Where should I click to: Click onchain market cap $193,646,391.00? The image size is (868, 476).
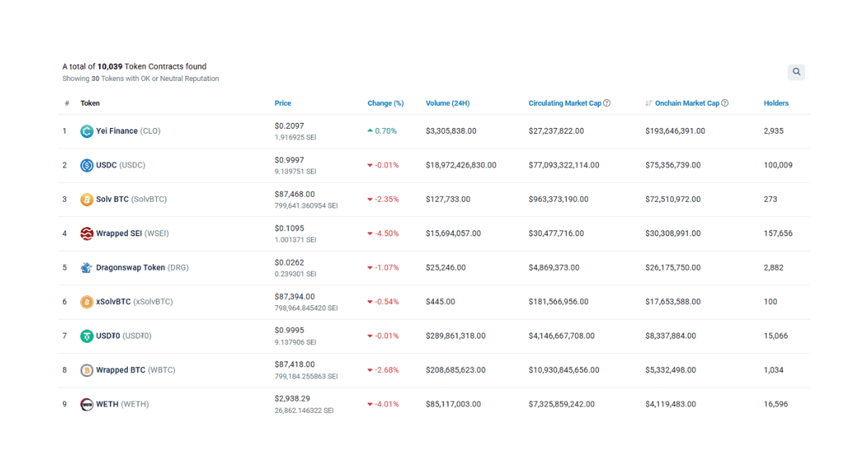click(x=675, y=131)
